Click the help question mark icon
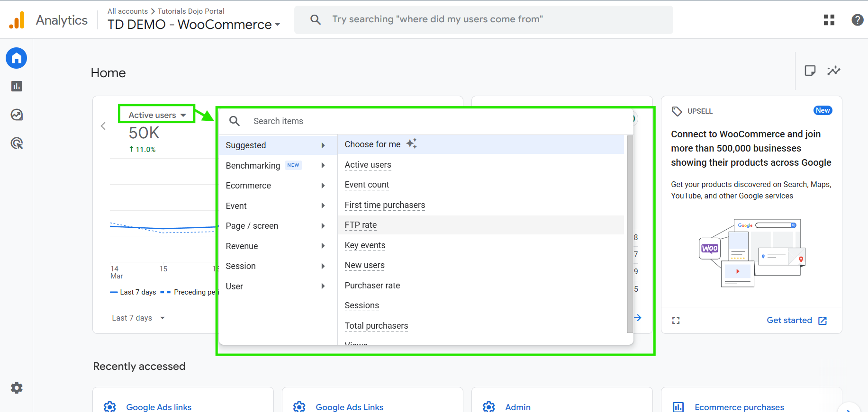This screenshot has width=868, height=412. pos(857,20)
